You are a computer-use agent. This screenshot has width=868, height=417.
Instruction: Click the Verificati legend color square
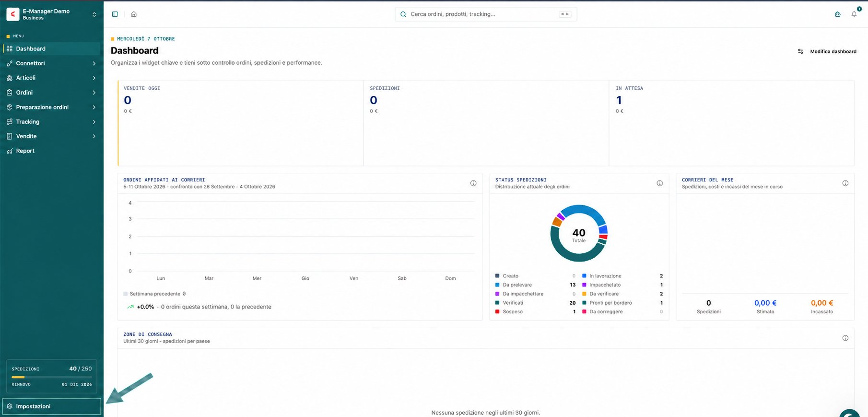[497, 303]
